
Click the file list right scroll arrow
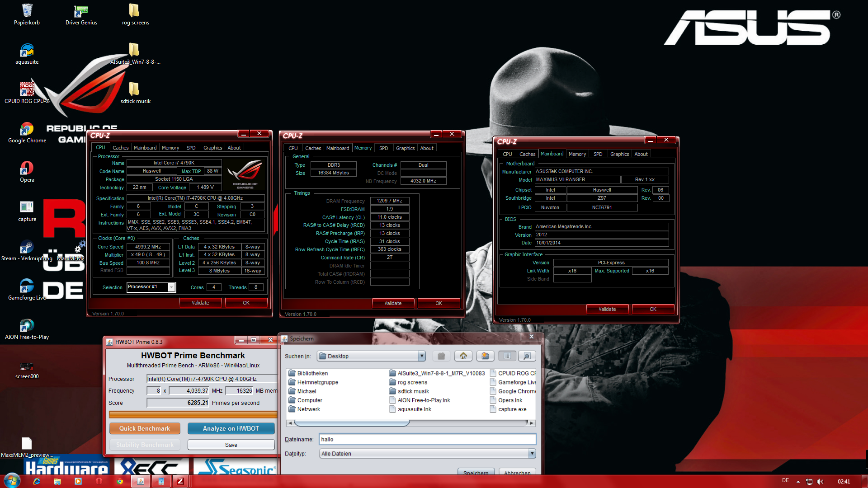pyautogui.click(x=532, y=423)
